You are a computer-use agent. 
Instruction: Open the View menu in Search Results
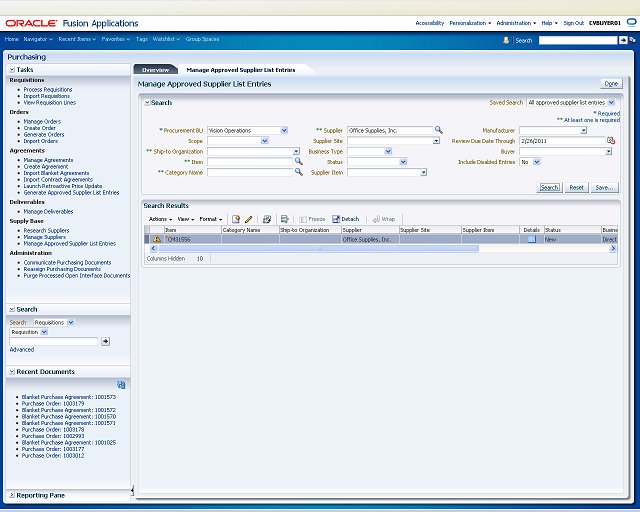[186, 219]
